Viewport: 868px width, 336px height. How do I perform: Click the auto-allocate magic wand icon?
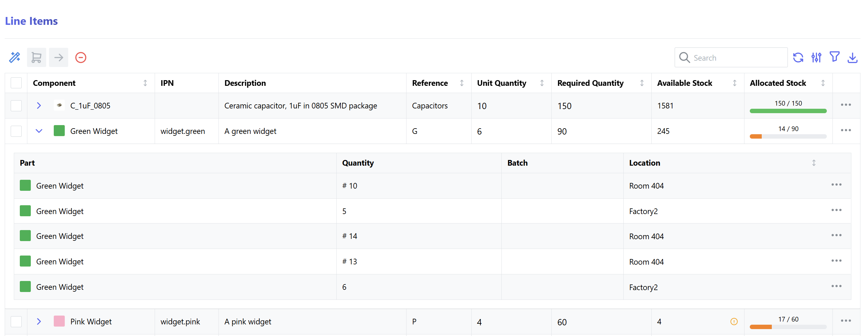[x=14, y=57]
